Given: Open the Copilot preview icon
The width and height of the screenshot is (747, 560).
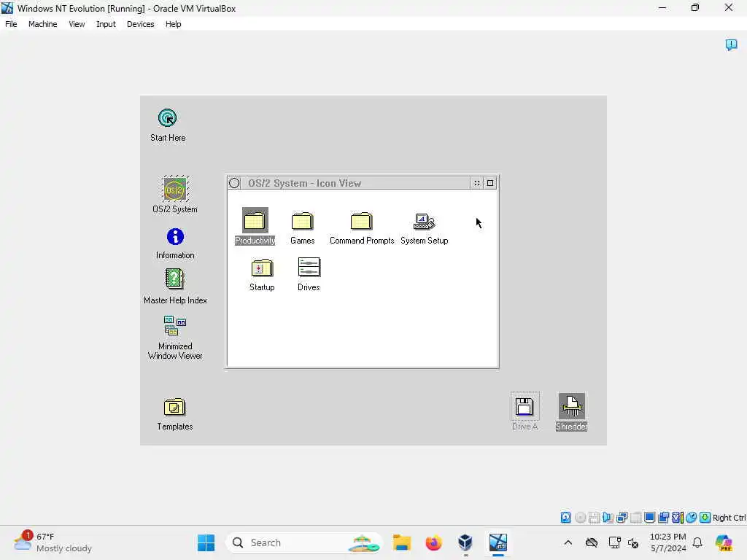Looking at the screenshot, I should pos(723,542).
